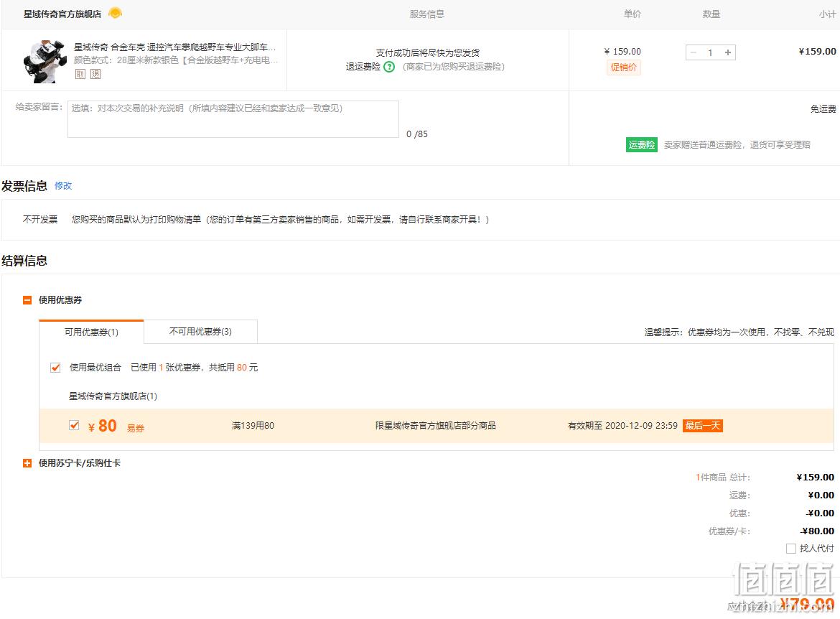Click the 免运费 shipping text
Viewport: 840px width, 619px height.
[x=823, y=109]
